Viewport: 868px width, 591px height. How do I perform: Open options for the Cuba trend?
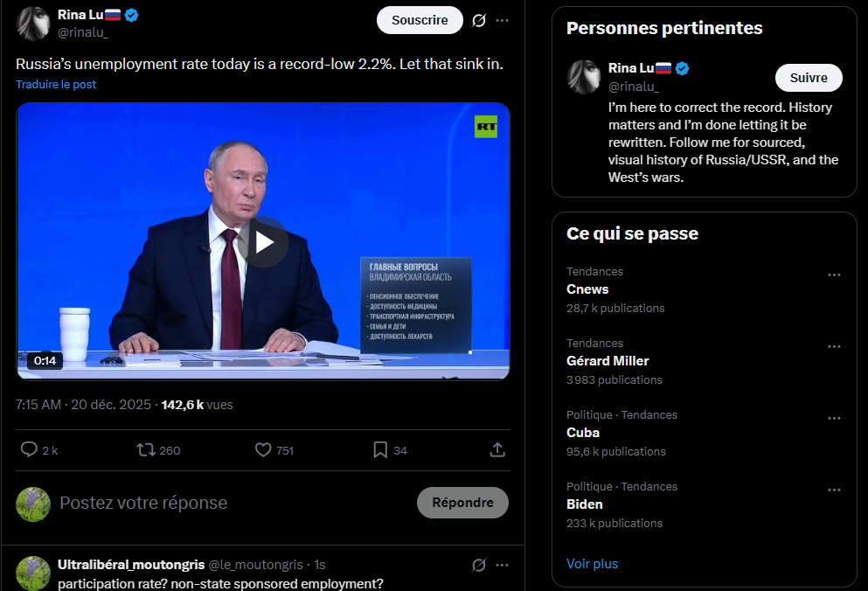[834, 418]
